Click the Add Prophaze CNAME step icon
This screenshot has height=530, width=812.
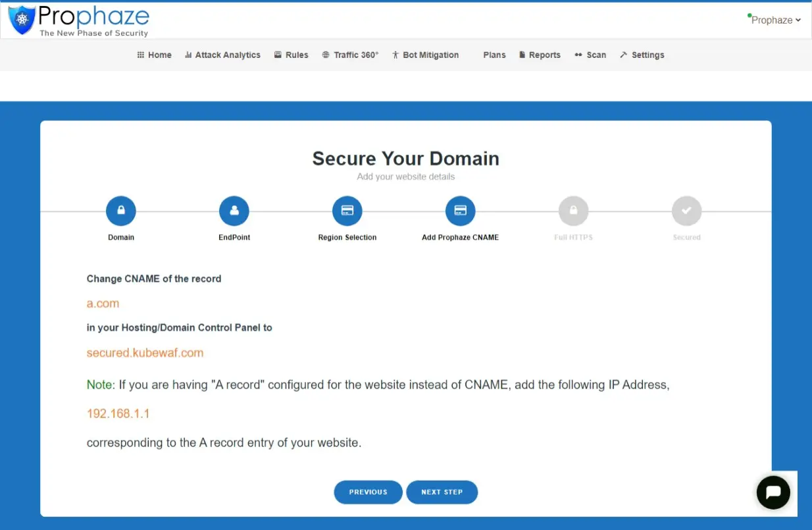click(x=461, y=211)
